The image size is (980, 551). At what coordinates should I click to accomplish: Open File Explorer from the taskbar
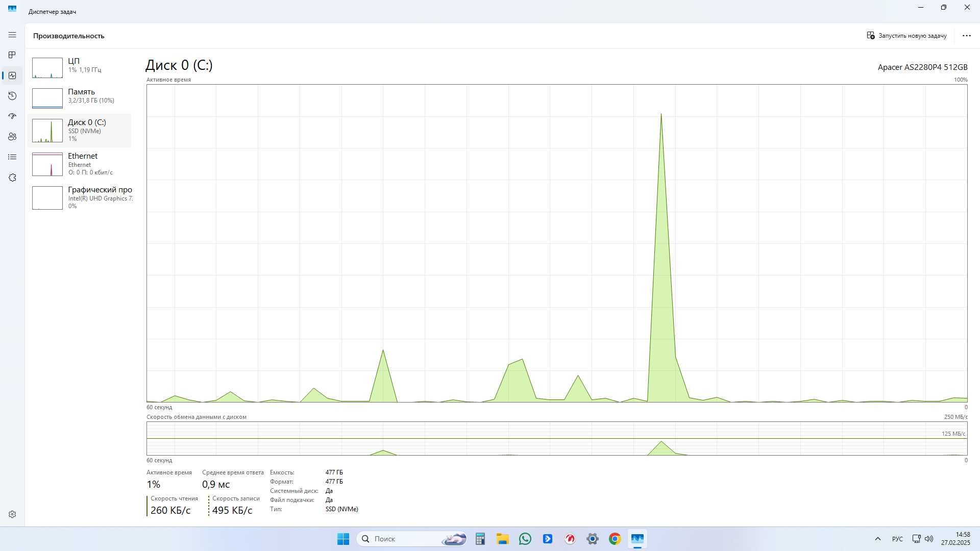point(502,539)
